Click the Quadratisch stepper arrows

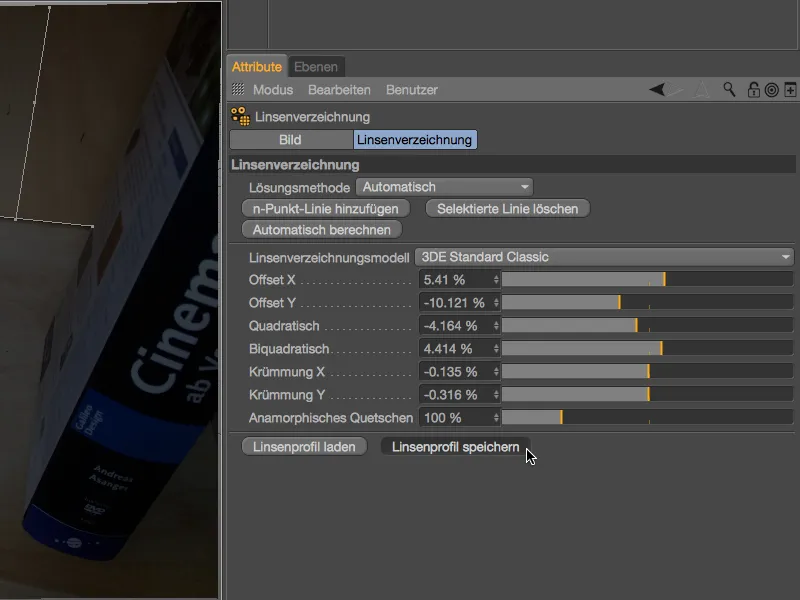pos(496,326)
